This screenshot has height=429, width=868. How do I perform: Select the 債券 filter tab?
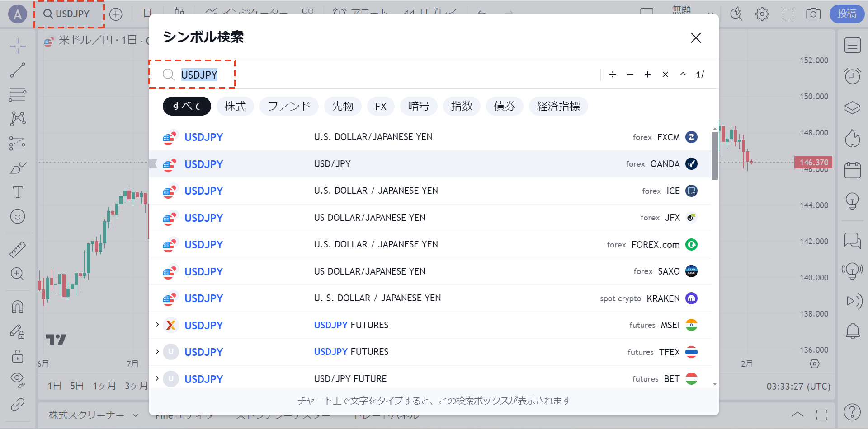pos(505,106)
